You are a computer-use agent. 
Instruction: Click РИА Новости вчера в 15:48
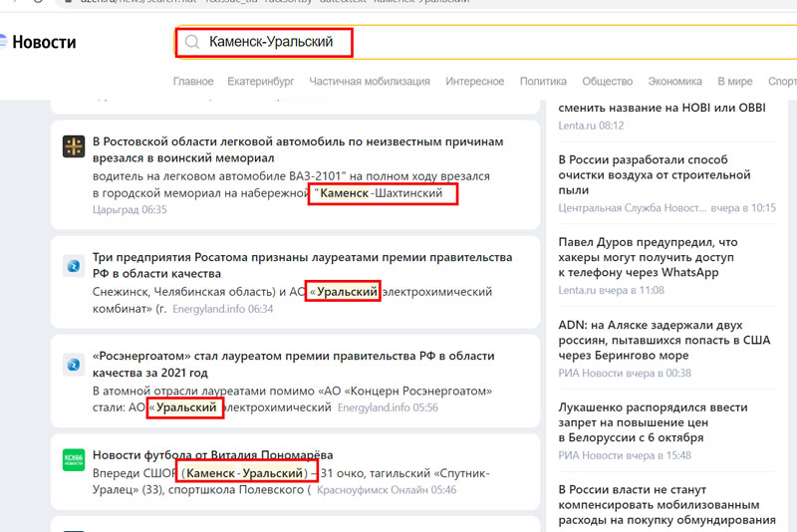click(x=625, y=455)
